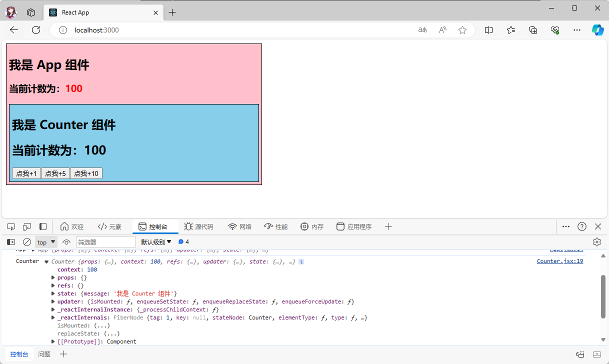This screenshot has height=364, width=609.
Task: Open the 默认级别 log level dropdown
Action: [156, 242]
